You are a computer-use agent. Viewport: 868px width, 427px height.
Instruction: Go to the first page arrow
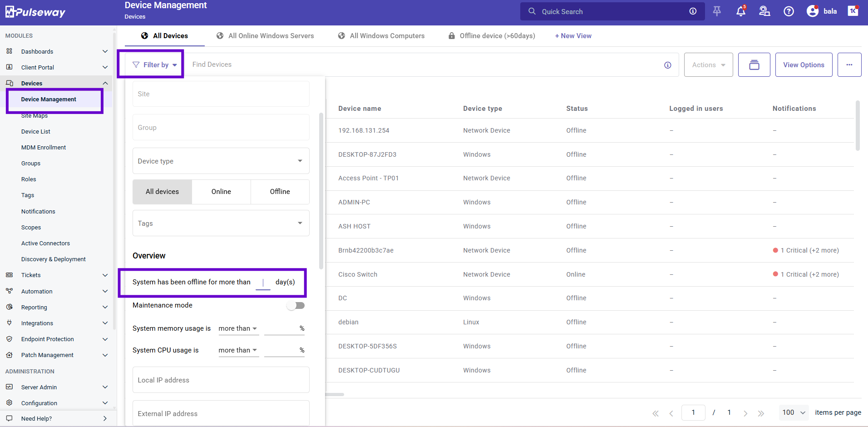click(x=656, y=413)
